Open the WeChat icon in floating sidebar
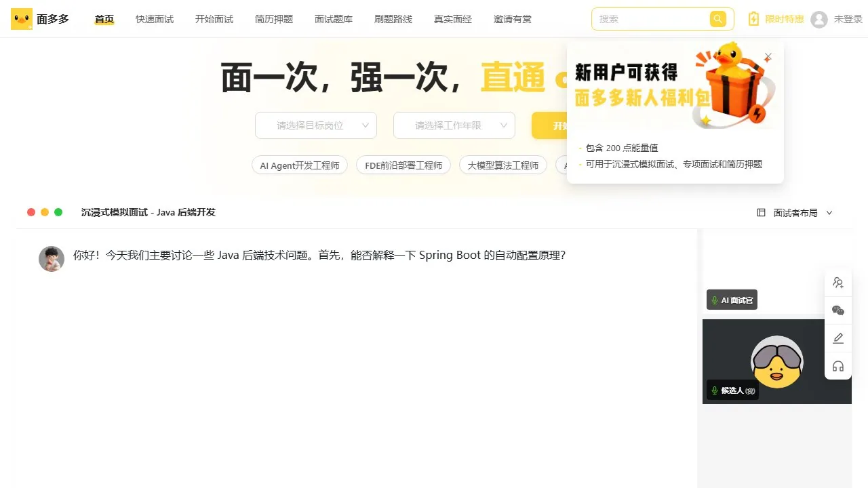This screenshot has height=488, width=868. (x=838, y=310)
